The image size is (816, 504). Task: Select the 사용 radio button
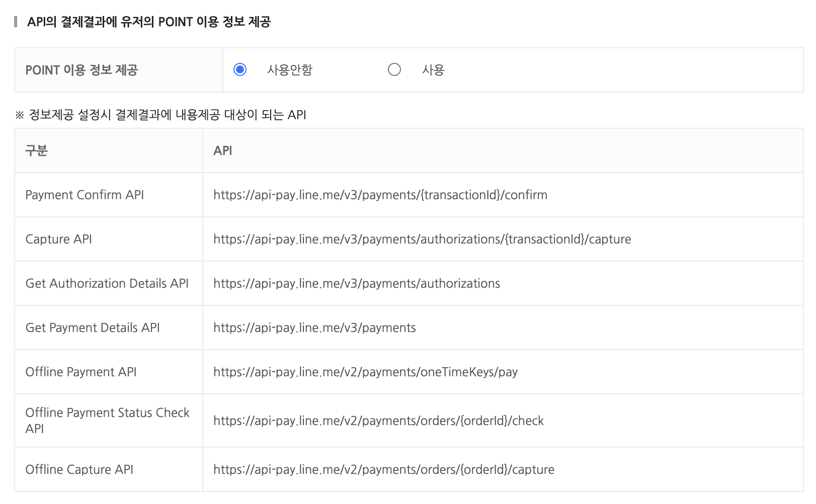pyautogui.click(x=394, y=69)
